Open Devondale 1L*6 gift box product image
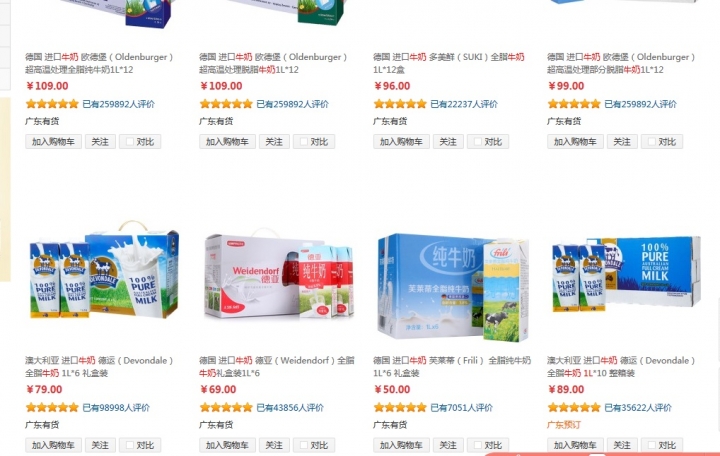 pyautogui.click(x=104, y=270)
